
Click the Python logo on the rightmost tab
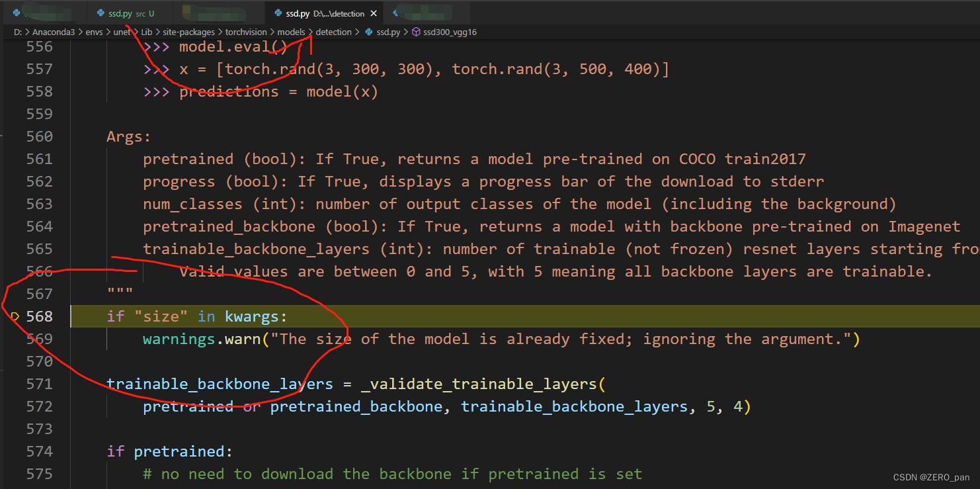coord(395,13)
